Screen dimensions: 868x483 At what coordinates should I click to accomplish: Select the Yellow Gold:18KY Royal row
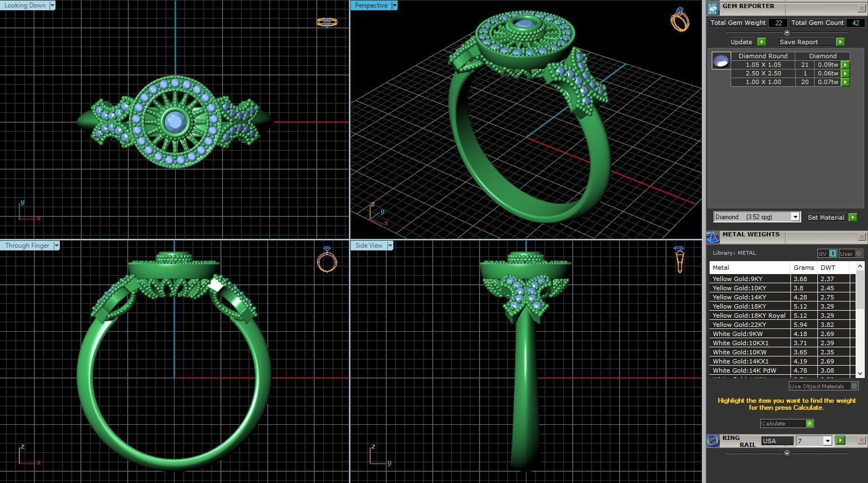pyautogui.click(x=782, y=316)
